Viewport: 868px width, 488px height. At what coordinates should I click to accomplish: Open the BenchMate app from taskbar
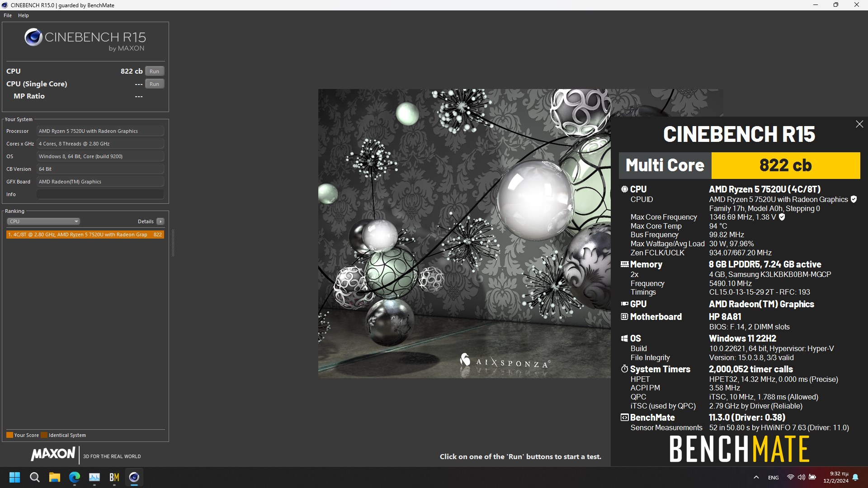pyautogui.click(x=114, y=477)
